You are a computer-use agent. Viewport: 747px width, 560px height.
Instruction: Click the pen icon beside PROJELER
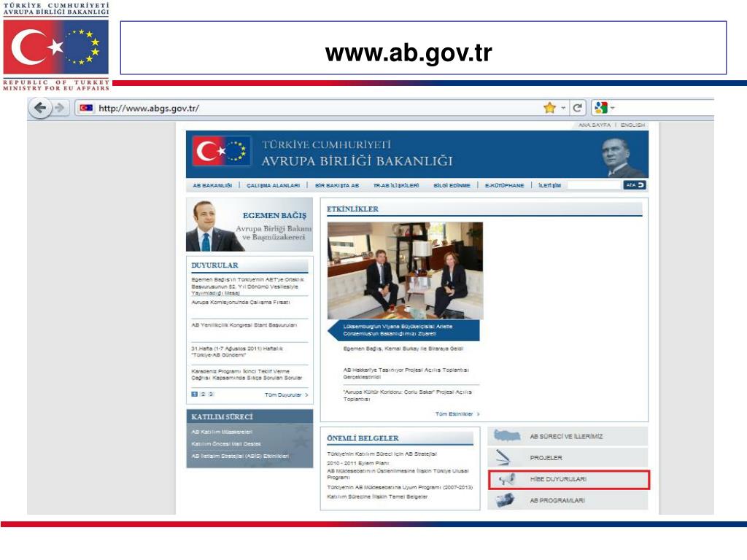503,458
